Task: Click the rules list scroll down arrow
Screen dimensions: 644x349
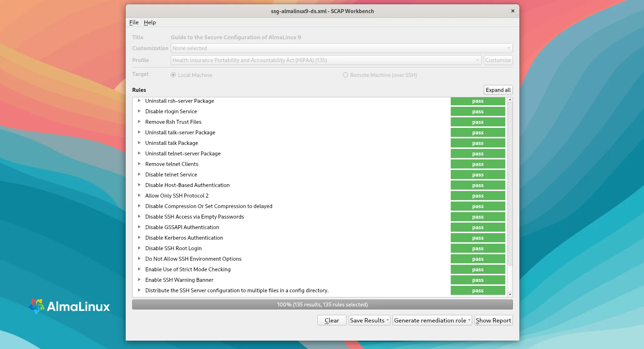Action: pyautogui.click(x=510, y=295)
